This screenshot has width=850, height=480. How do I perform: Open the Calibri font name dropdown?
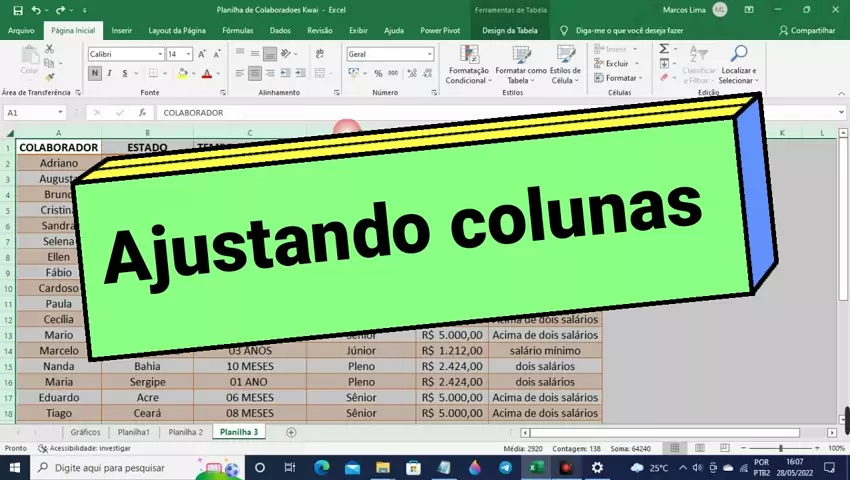[x=124, y=54]
